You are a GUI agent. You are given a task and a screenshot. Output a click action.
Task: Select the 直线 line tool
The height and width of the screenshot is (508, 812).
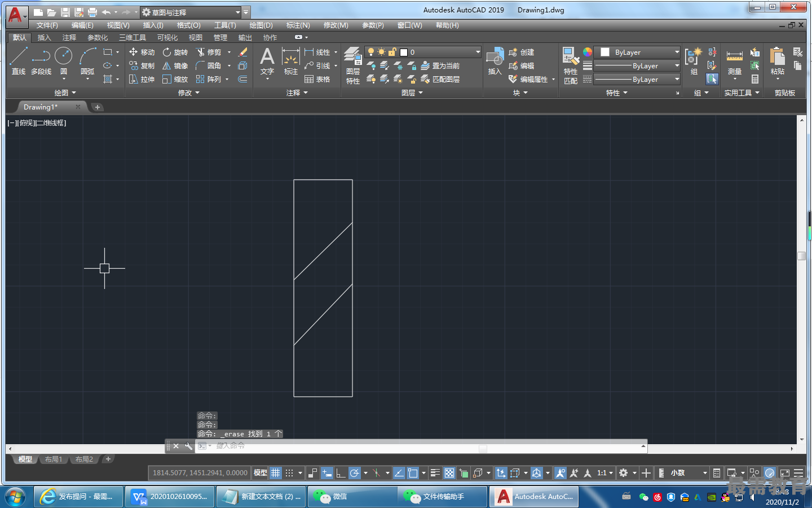[x=18, y=61]
